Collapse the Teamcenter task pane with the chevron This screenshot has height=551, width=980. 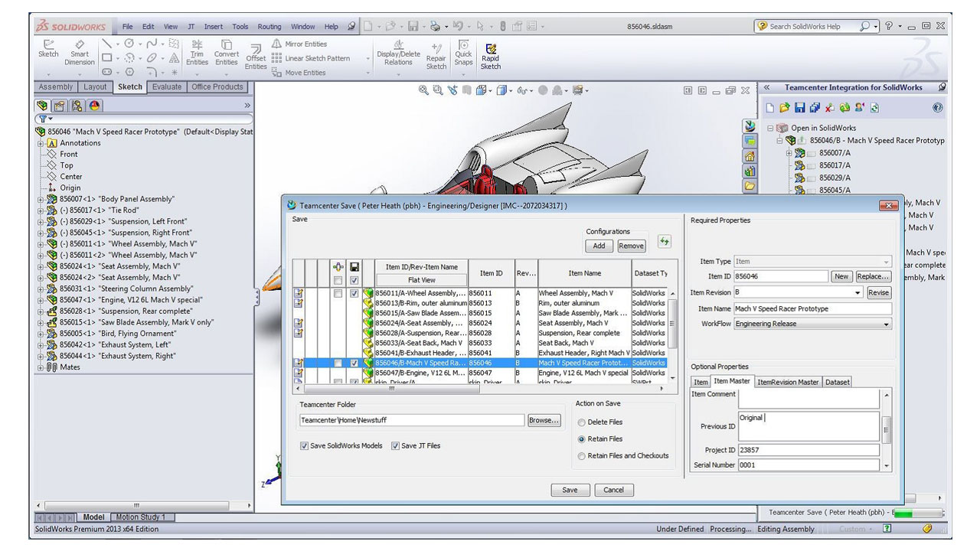(x=767, y=87)
